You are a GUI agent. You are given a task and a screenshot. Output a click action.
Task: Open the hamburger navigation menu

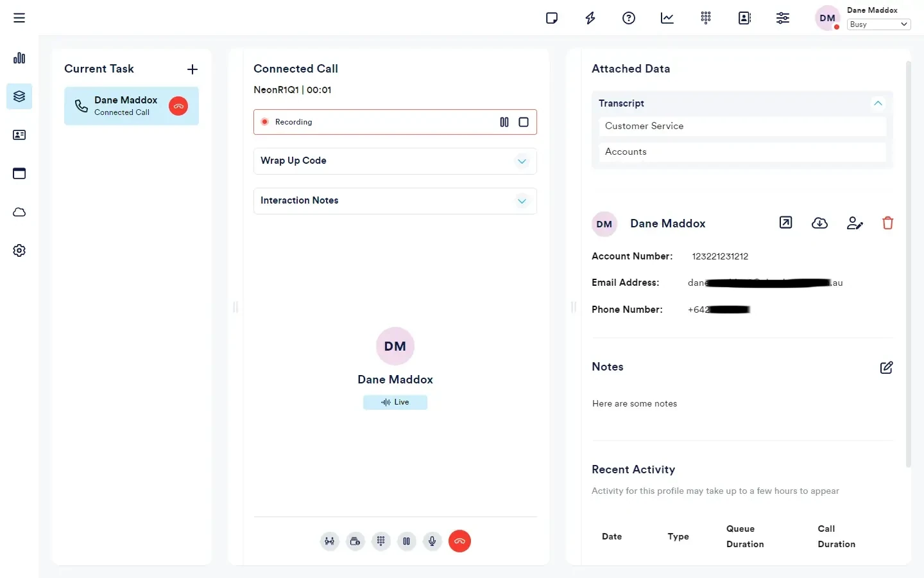point(19,18)
